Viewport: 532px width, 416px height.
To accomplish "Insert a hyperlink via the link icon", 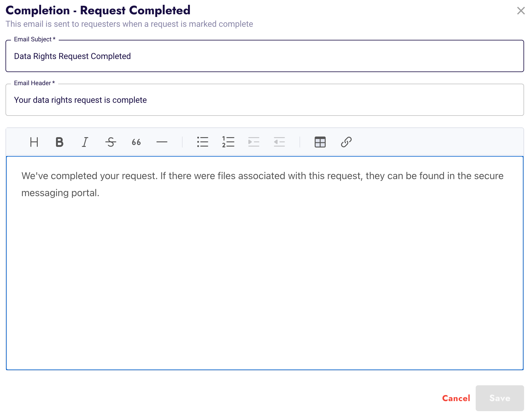I will point(346,142).
